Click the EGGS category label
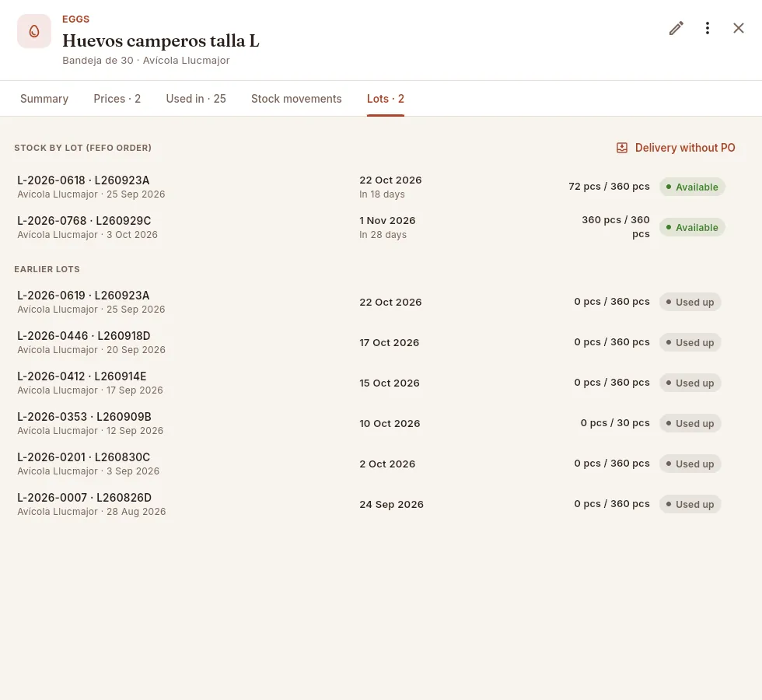 [x=76, y=19]
